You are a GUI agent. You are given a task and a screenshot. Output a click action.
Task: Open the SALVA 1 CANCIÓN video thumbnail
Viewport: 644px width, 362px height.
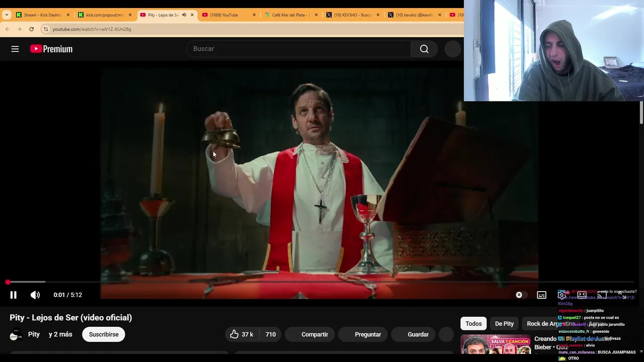496,344
